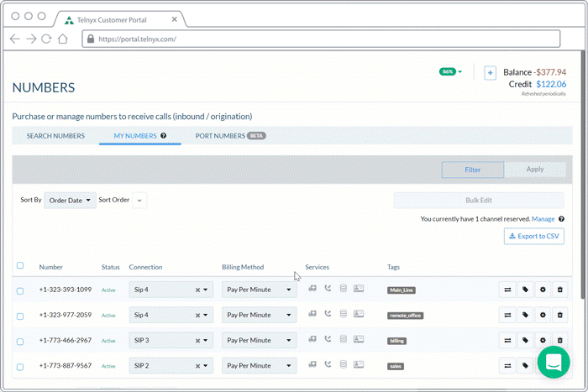Open the green chat support bubble
The height and width of the screenshot is (392, 588).
coord(554,362)
